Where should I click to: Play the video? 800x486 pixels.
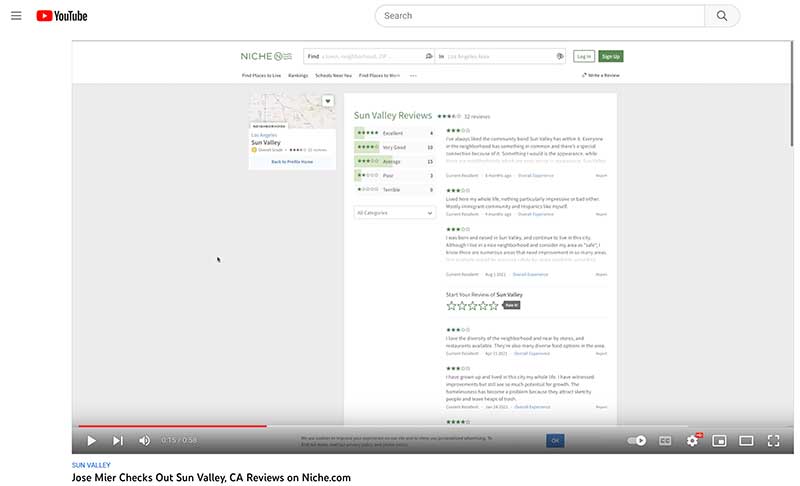pyautogui.click(x=91, y=441)
